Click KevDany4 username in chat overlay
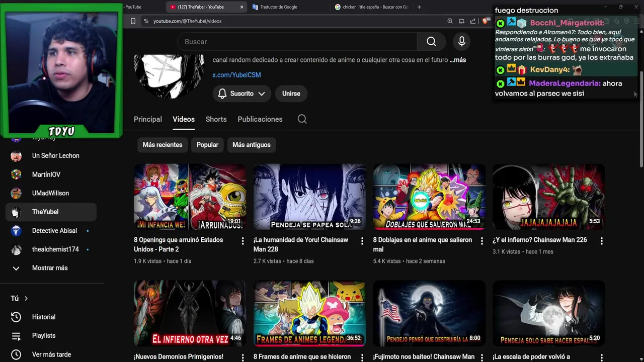Image resolution: width=644 pixels, height=362 pixels. [550, 70]
